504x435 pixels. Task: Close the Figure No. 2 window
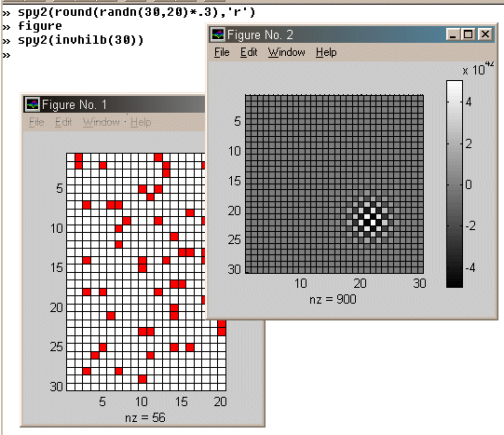[485, 34]
